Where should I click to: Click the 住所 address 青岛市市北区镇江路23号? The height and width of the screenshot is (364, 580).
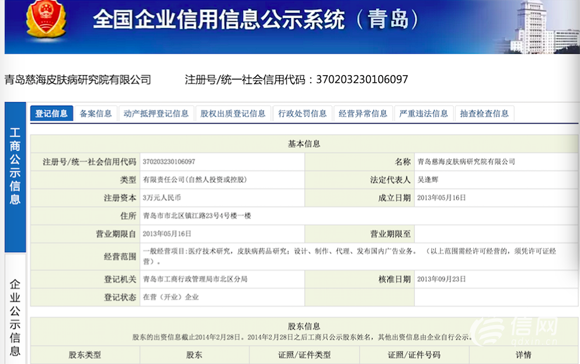197,216
